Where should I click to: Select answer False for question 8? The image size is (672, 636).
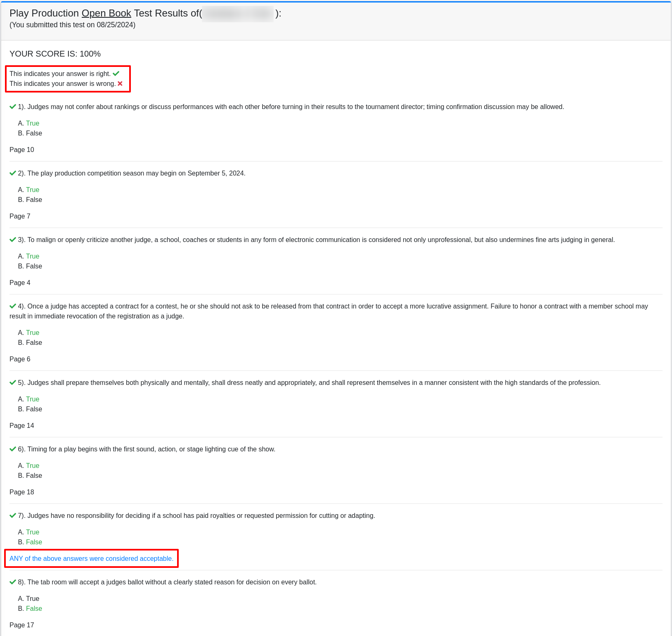coord(34,609)
